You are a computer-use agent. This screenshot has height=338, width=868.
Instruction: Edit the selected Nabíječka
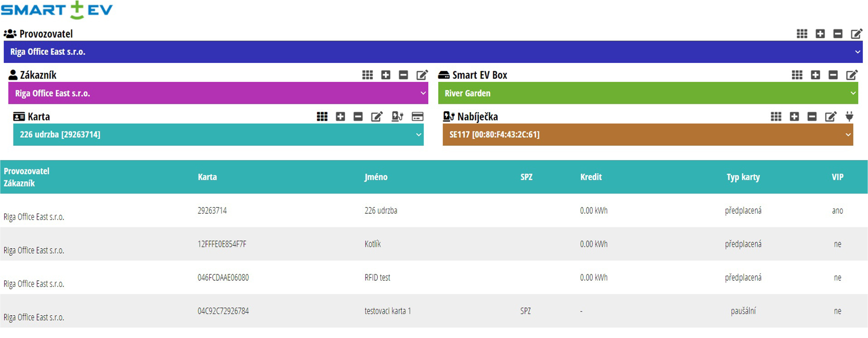pyautogui.click(x=831, y=117)
